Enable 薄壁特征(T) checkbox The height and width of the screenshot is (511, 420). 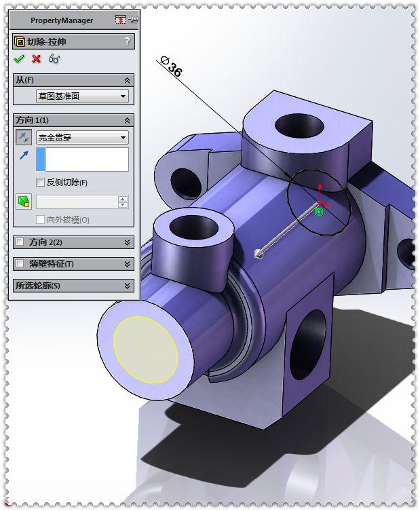coord(20,263)
